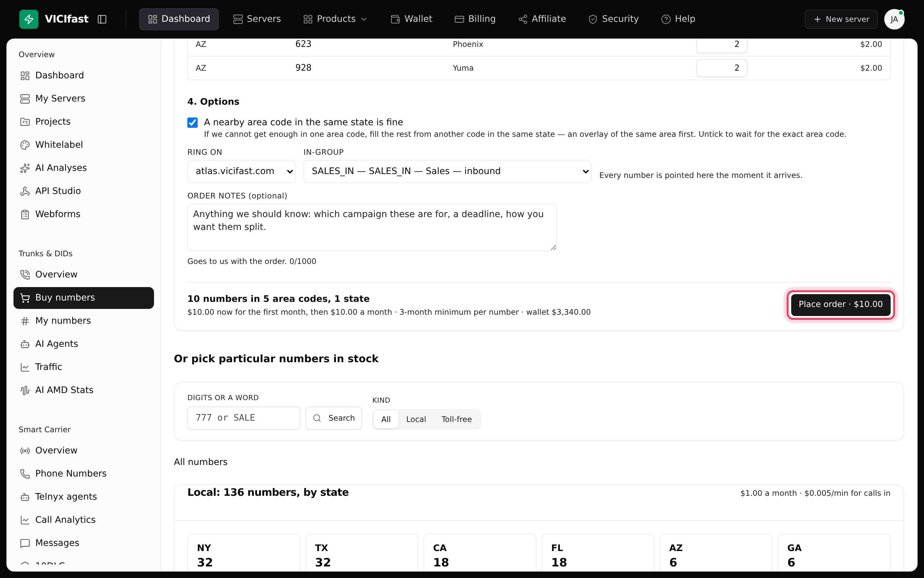Open AI Agents in the sidebar
This screenshot has width=924, height=578.
(84, 344)
